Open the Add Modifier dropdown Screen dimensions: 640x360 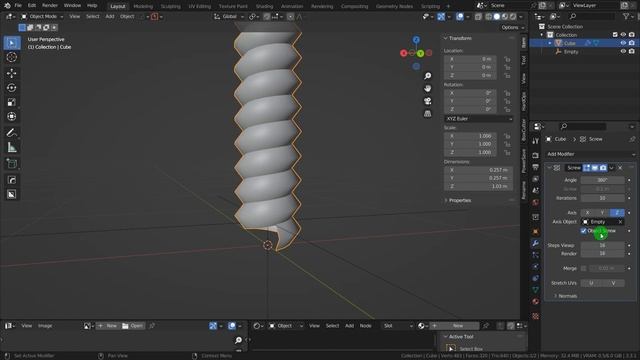(x=591, y=154)
